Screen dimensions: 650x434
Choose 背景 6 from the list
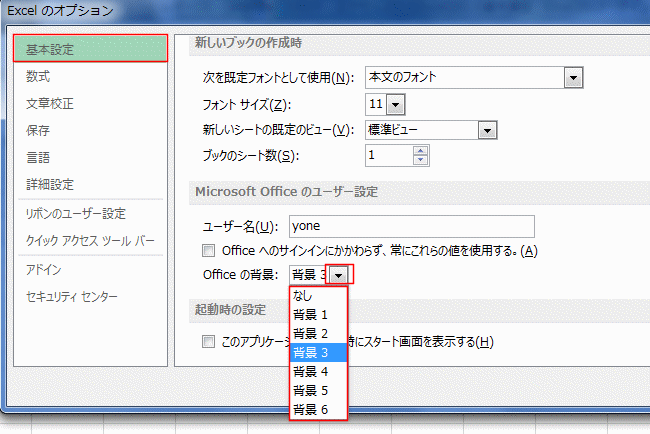coord(318,410)
